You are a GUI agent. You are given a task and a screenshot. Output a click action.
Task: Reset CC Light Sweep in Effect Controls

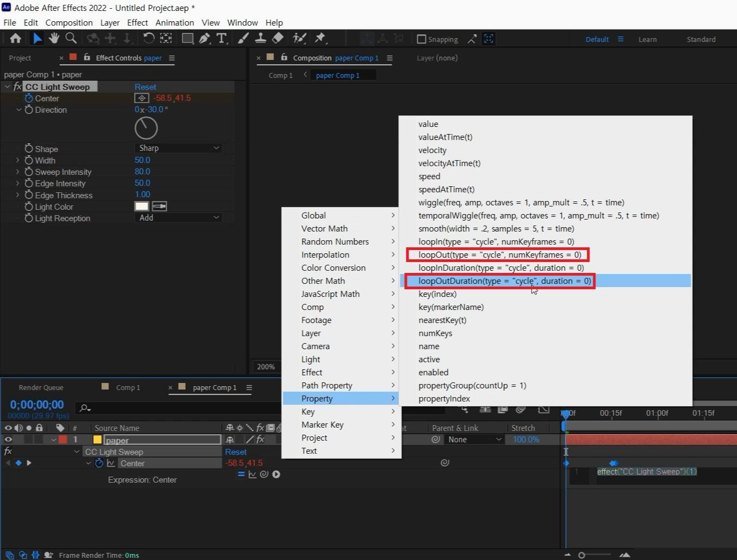[145, 87]
